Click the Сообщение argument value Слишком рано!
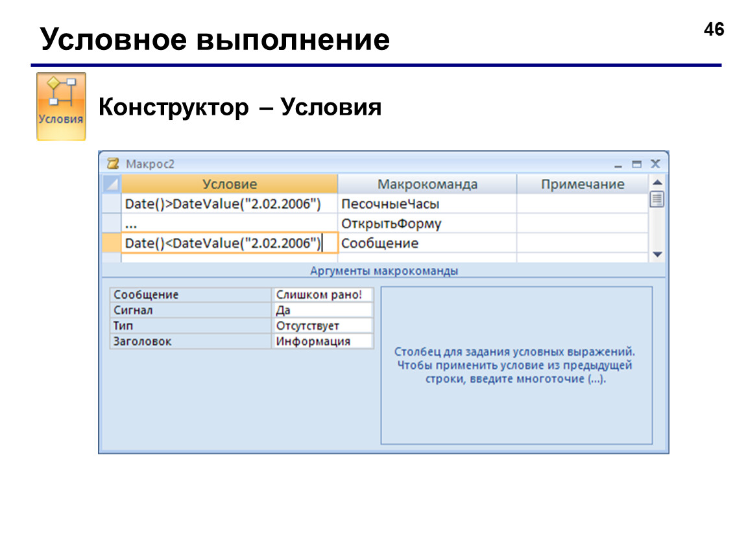This screenshot has height=560, width=746. (x=322, y=295)
